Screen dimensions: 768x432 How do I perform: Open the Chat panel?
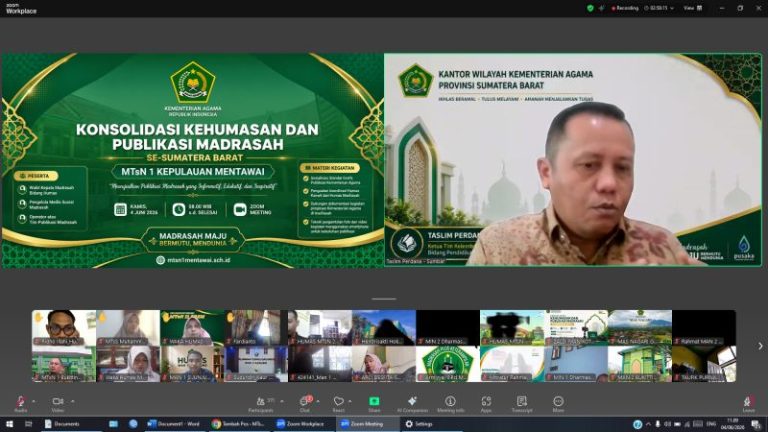(305, 404)
